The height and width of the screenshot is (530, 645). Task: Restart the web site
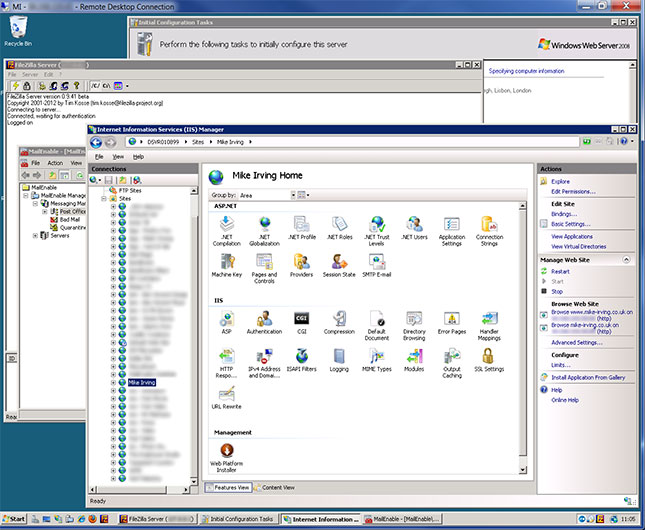pyautogui.click(x=560, y=272)
